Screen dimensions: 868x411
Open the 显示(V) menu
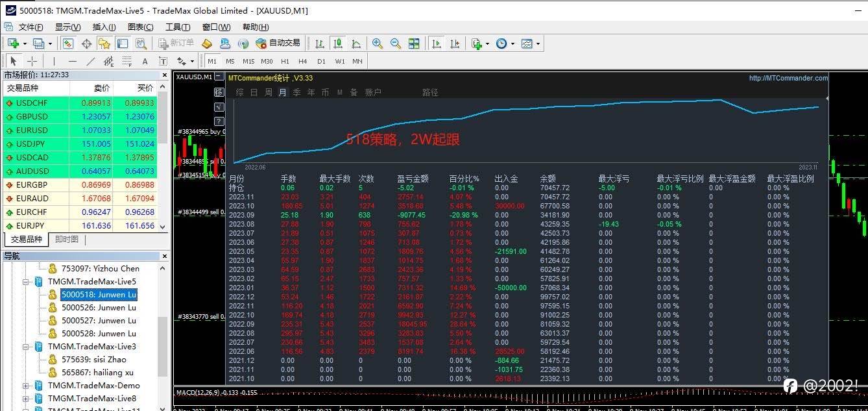click(68, 27)
